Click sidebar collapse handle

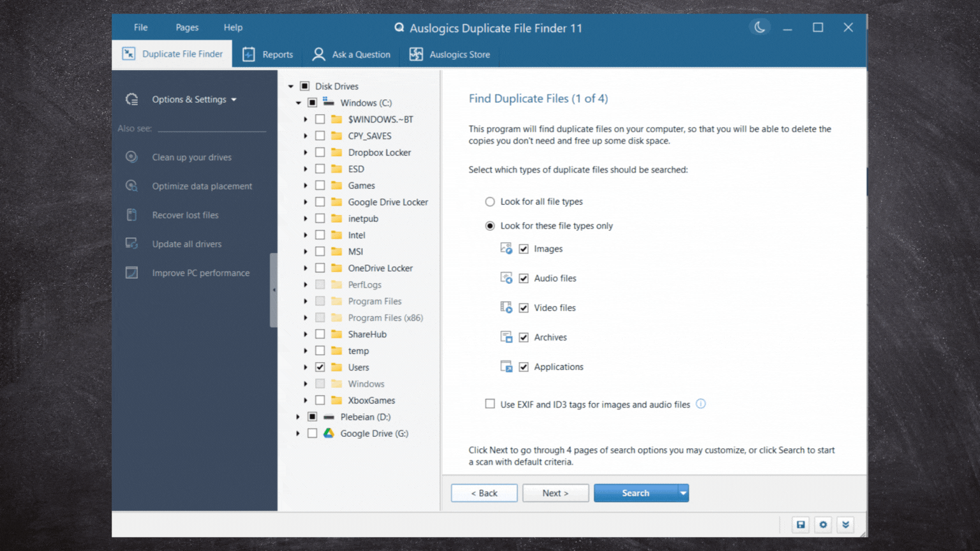click(x=274, y=290)
